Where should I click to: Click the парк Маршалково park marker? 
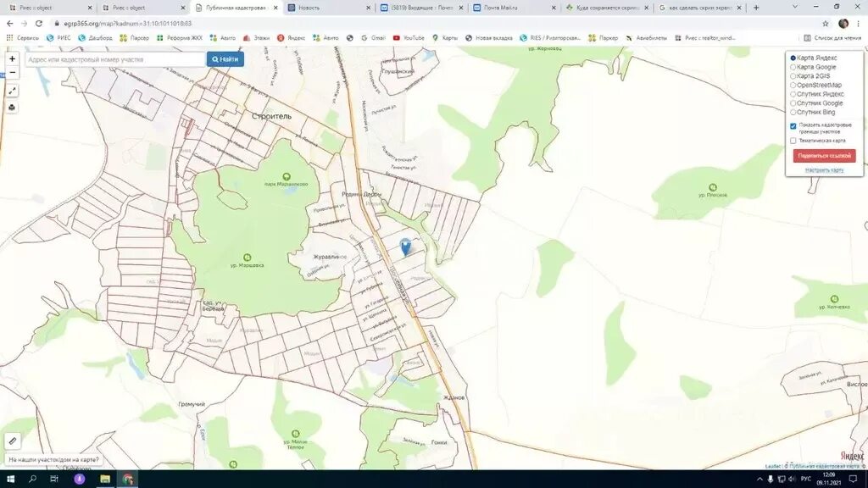pos(287,177)
